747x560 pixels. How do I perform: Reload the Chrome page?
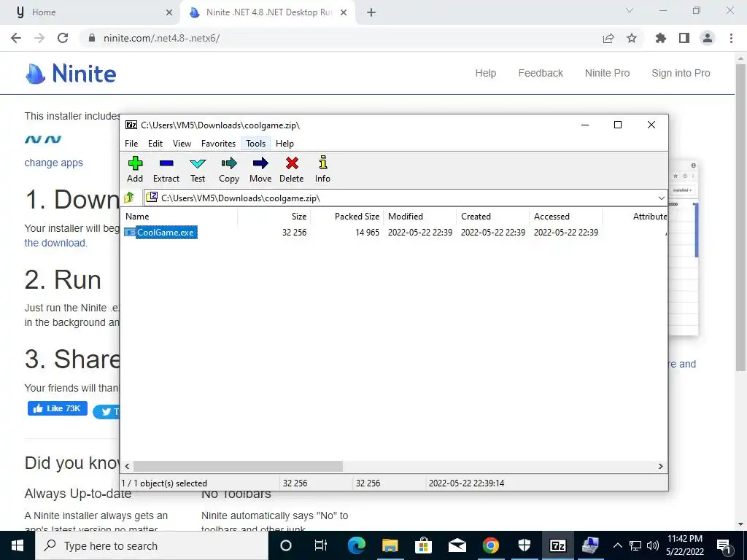[x=63, y=38]
